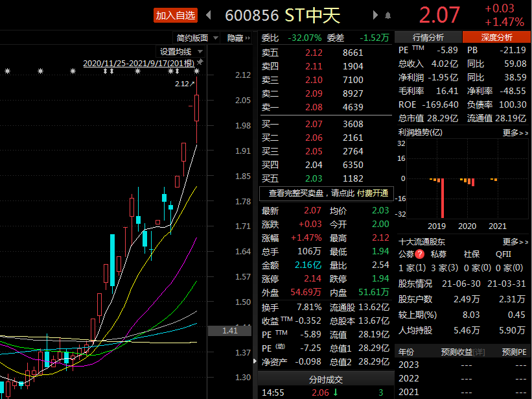Click 委差 value -1.52万
The height and width of the screenshot is (399, 532).
(375, 38)
